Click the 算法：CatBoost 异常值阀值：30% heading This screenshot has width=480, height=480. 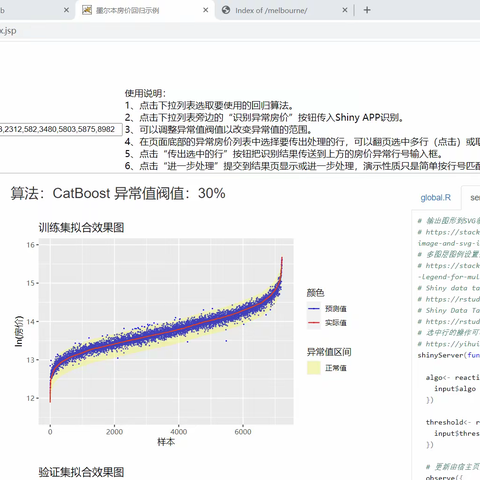pos(118,193)
